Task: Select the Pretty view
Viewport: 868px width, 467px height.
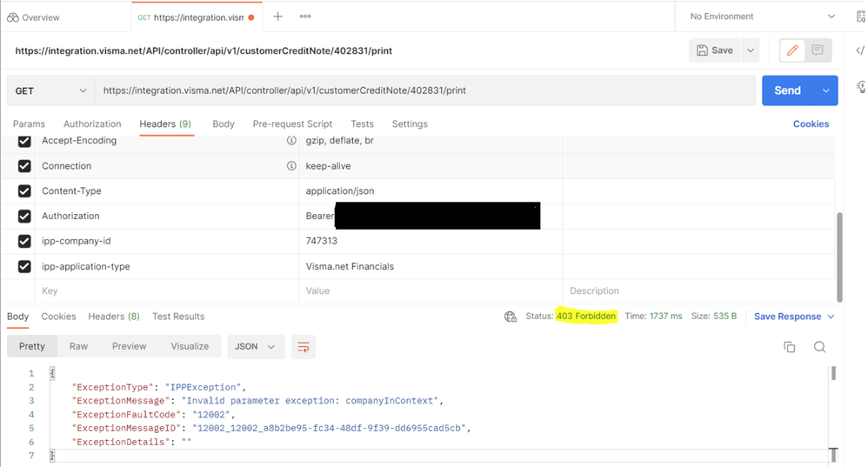Action: [32, 346]
